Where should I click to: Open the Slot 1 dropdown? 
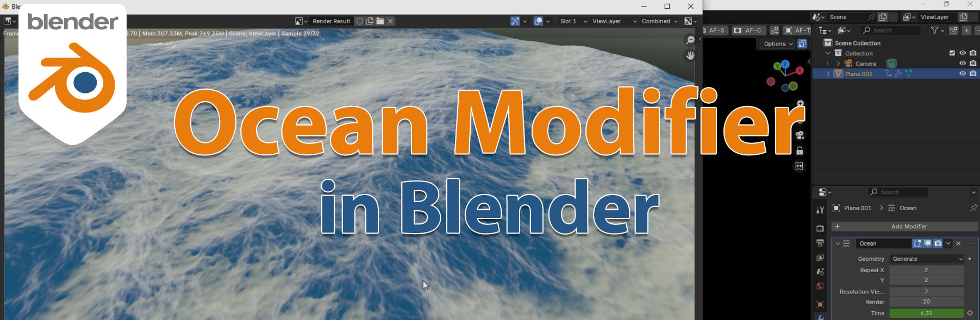pyautogui.click(x=573, y=21)
